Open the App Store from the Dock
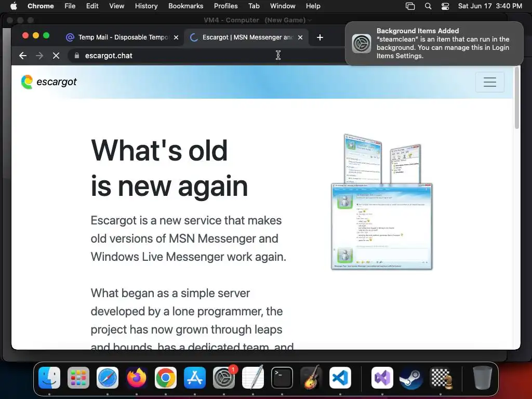Viewport: 532px width, 399px height. [195, 378]
